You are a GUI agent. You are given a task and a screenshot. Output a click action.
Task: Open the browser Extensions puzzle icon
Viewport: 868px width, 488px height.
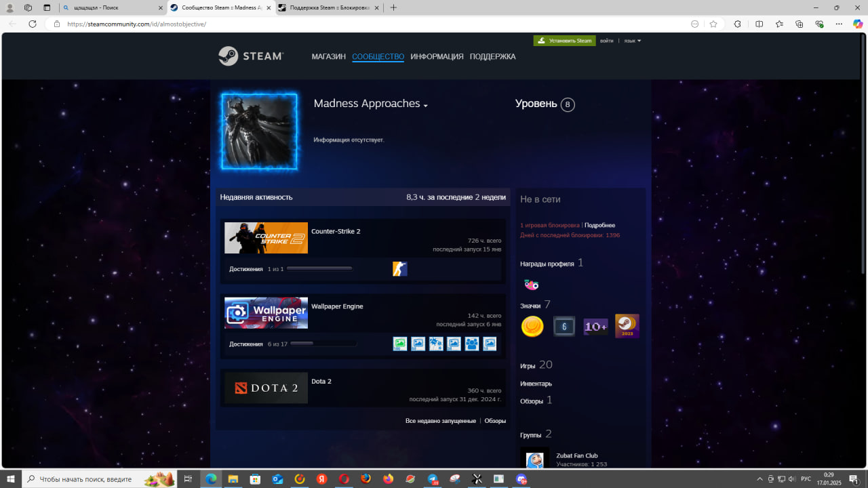(738, 24)
